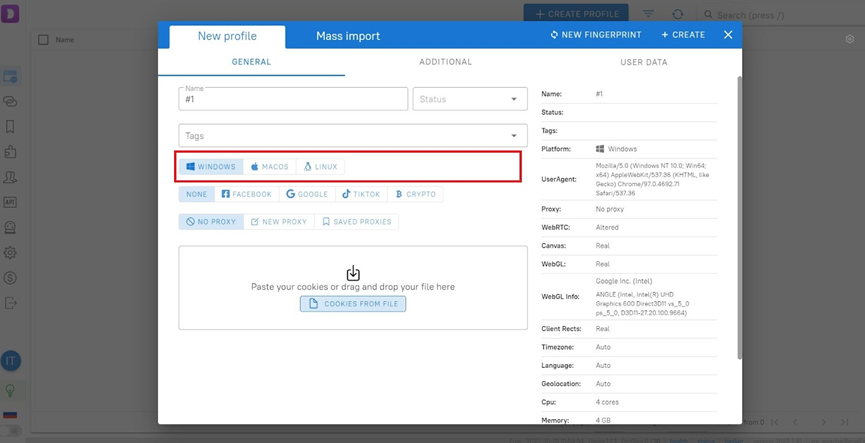Viewport: 865px width, 443px height.
Task: Go to the first page arrow
Action: click(x=775, y=422)
